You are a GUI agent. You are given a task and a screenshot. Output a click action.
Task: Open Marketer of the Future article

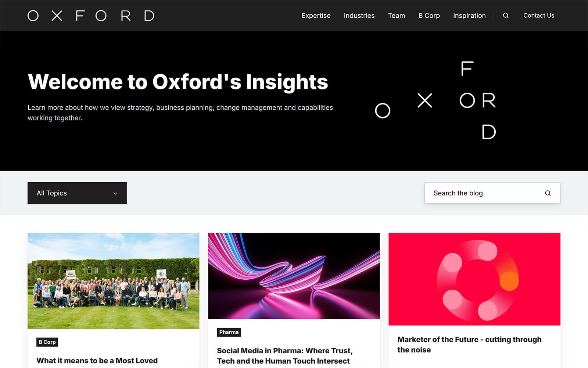(x=469, y=344)
